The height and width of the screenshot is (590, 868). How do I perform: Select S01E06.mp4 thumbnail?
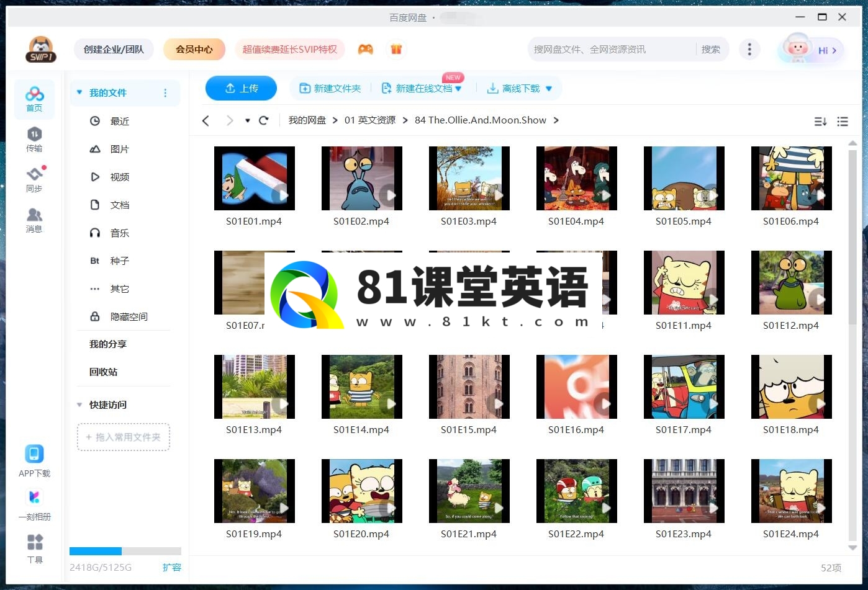[x=792, y=179]
